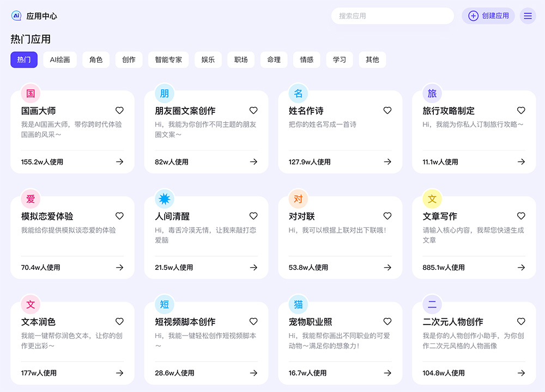Click the 人间清醒 snowflake app icon
This screenshot has height=392, width=545.
[x=164, y=199]
